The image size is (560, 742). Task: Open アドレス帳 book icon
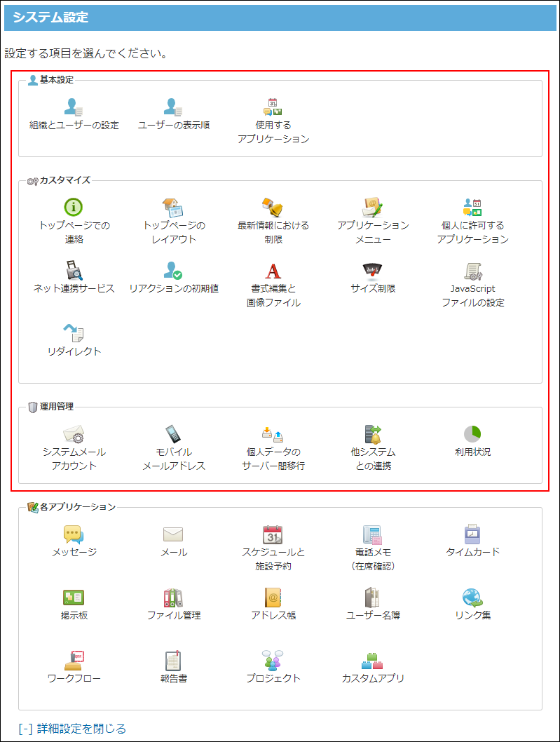pos(273,598)
